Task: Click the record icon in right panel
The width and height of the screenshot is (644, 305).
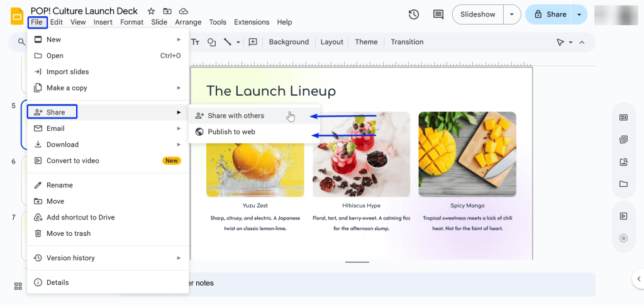Action: [623, 238]
